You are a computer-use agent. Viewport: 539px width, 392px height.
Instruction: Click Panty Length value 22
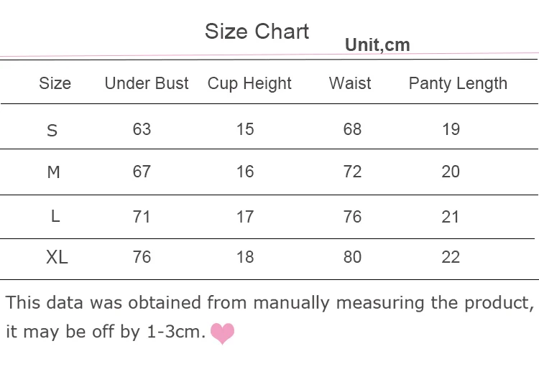(451, 257)
